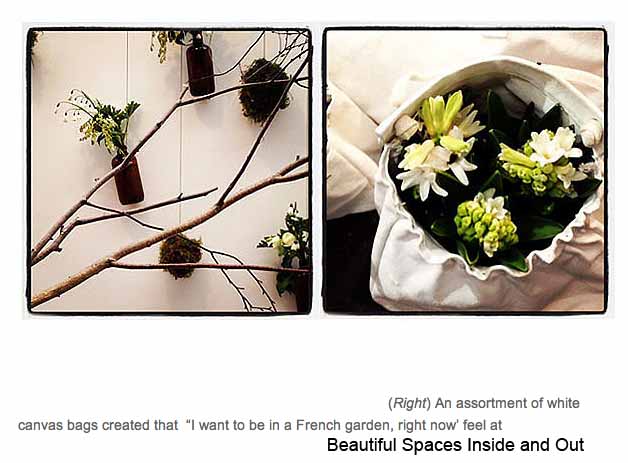The width and height of the screenshot is (628, 463).
Task: Click the upper hanging moss ball
Action: tap(265, 90)
